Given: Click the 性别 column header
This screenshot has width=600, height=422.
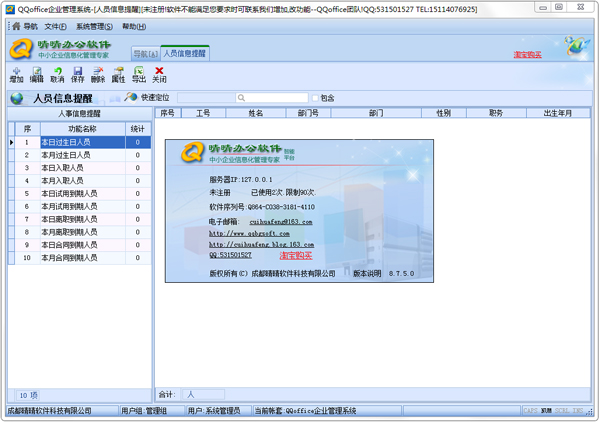Looking at the screenshot, I should [x=443, y=113].
